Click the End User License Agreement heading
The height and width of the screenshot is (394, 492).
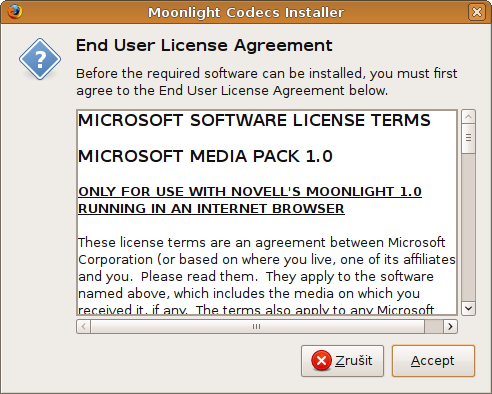pyautogui.click(x=204, y=45)
